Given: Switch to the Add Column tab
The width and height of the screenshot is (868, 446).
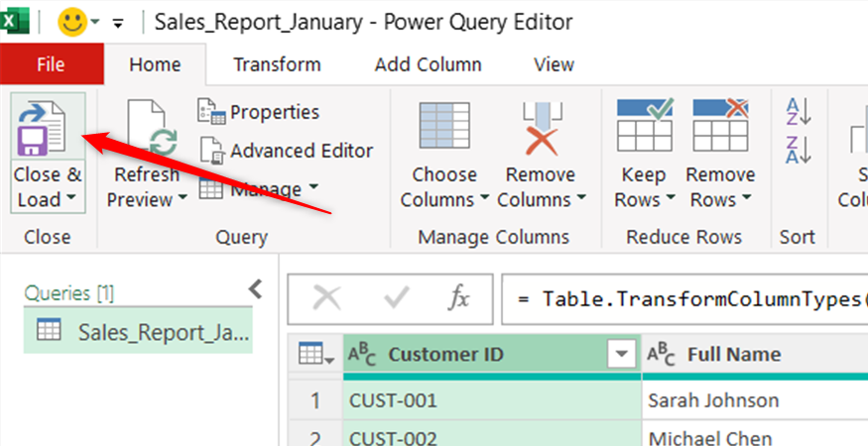Looking at the screenshot, I should 428,64.
